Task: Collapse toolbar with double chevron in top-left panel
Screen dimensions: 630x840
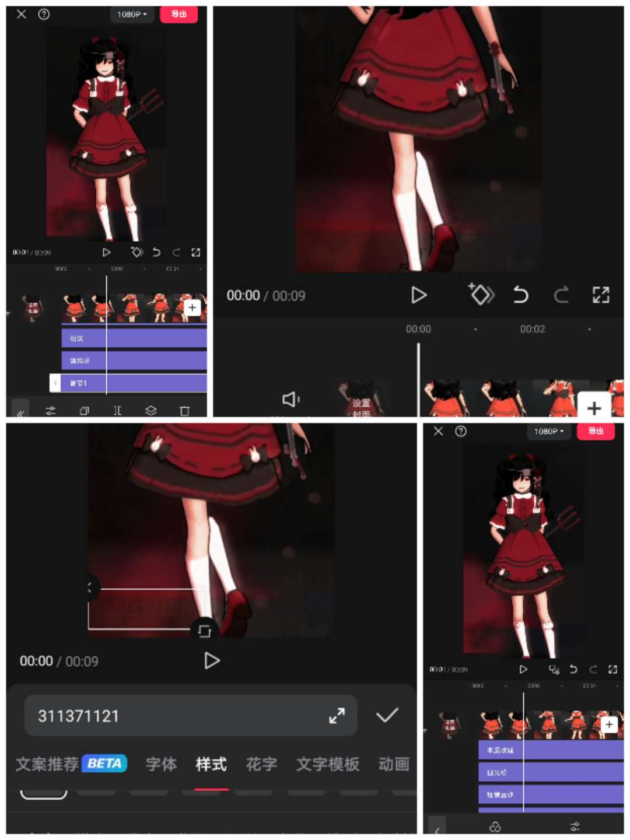Action: (x=20, y=412)
